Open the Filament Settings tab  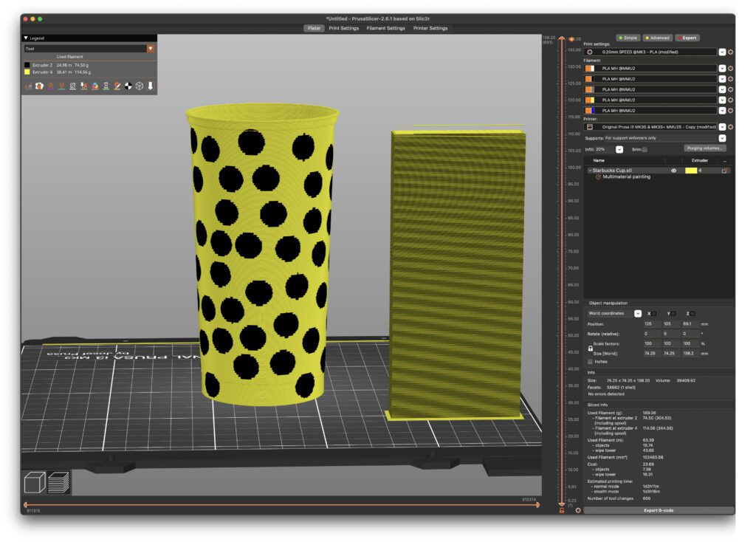pos(385,28)
